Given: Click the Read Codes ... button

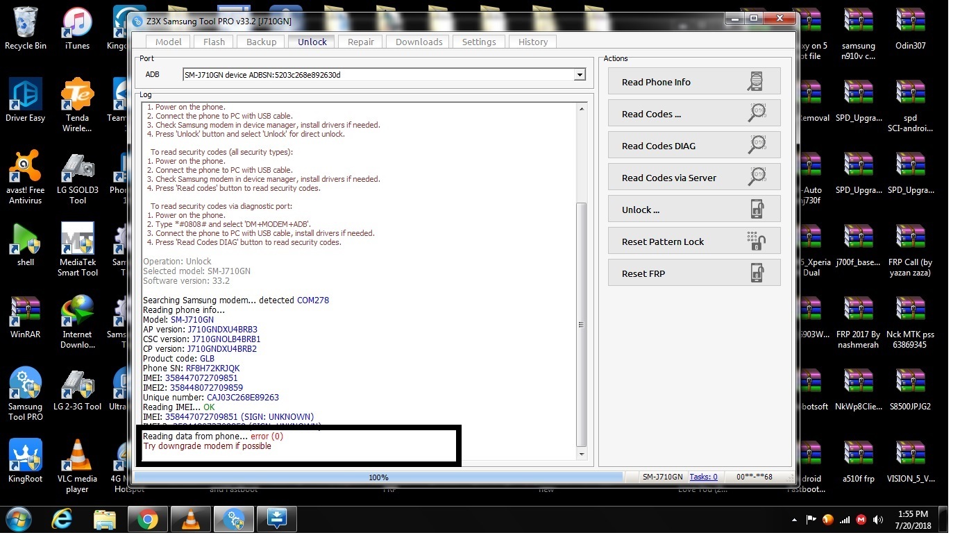Looking at the screenshot, I should point(694,114).
